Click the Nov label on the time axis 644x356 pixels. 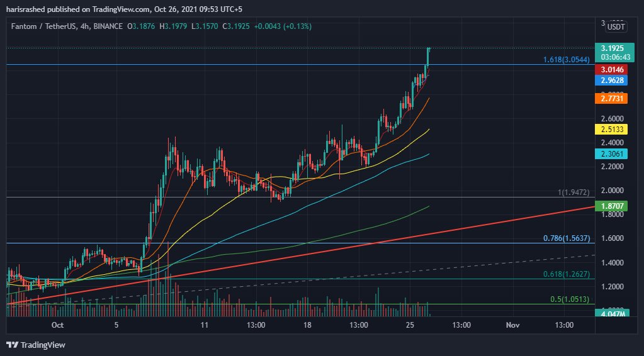click(x=513, y=326)
